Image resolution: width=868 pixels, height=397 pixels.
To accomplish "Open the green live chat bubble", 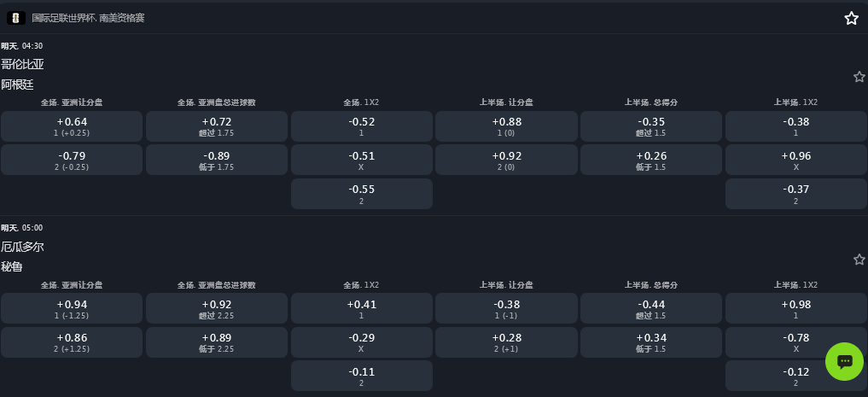I will click(x=844, y=361).
